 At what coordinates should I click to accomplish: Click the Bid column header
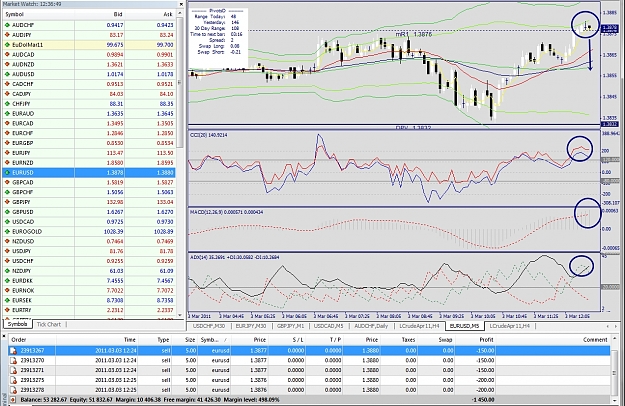pyautogui.click(x=100, y=14)
